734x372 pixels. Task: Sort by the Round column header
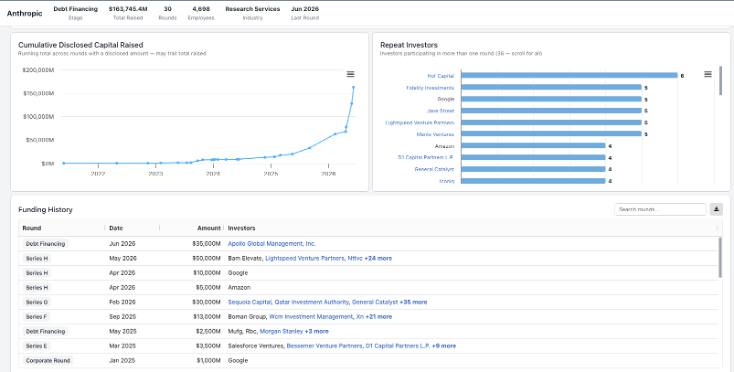32,228
